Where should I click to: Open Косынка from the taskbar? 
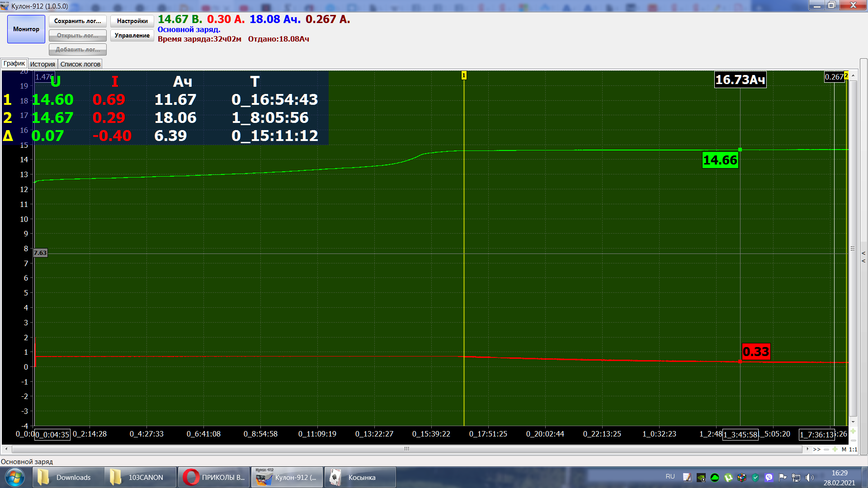(x=360, y=477)
